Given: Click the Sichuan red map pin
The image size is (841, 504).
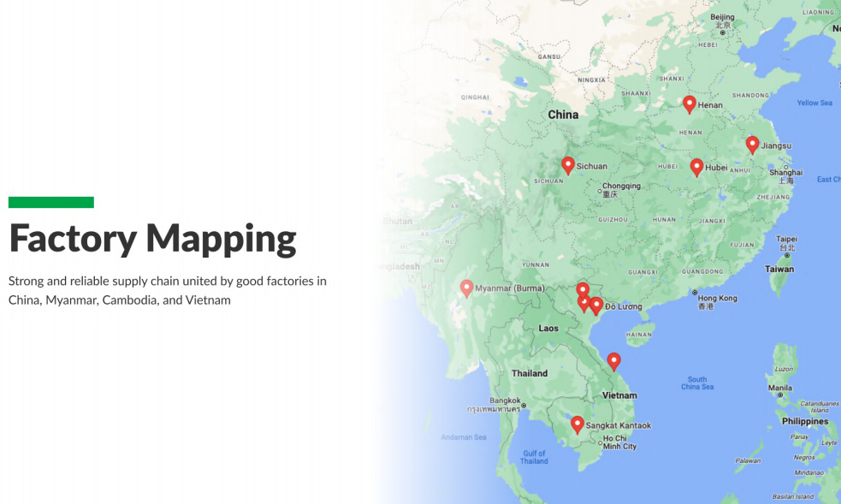Looking at the screenshot, I should point(568,166).
